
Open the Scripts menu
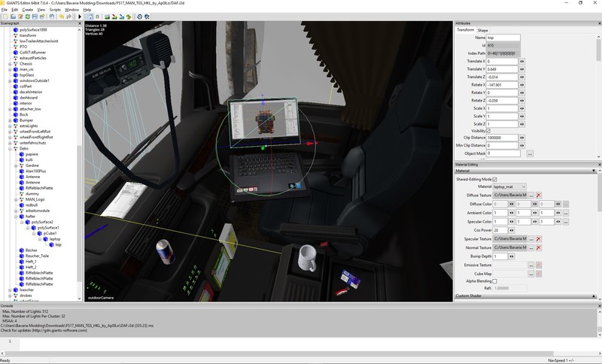55,9
